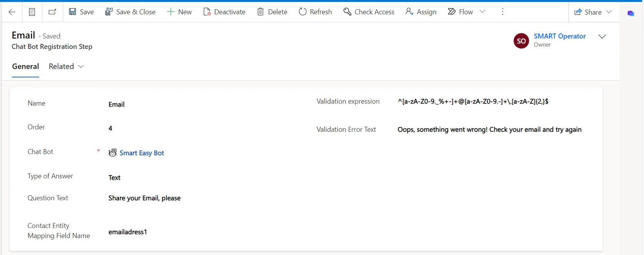Image resolution: width=644 pixels, height=255 pixels.
Task: Open the more commands overflow menu
Action: click(502, 12)
